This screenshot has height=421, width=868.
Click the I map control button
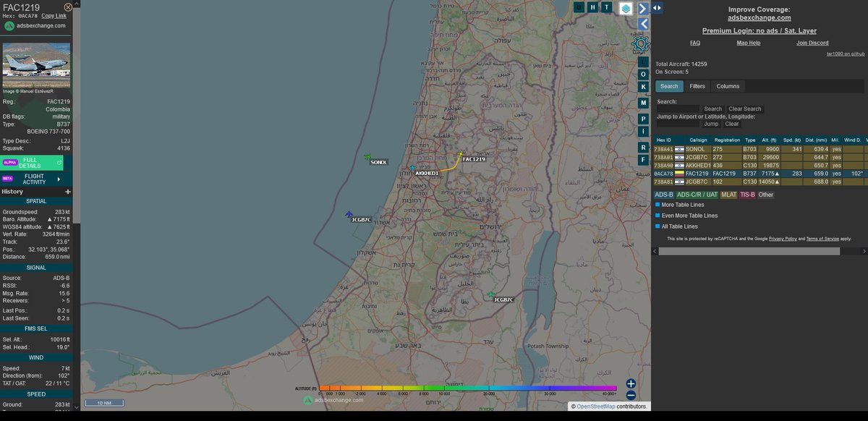pos(643,131)
